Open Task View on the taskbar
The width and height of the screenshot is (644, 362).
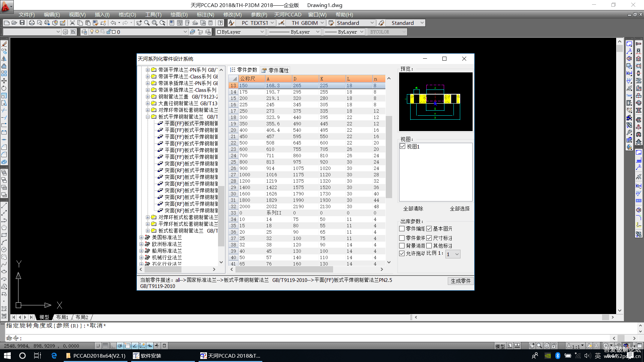[x=38, y=356]
